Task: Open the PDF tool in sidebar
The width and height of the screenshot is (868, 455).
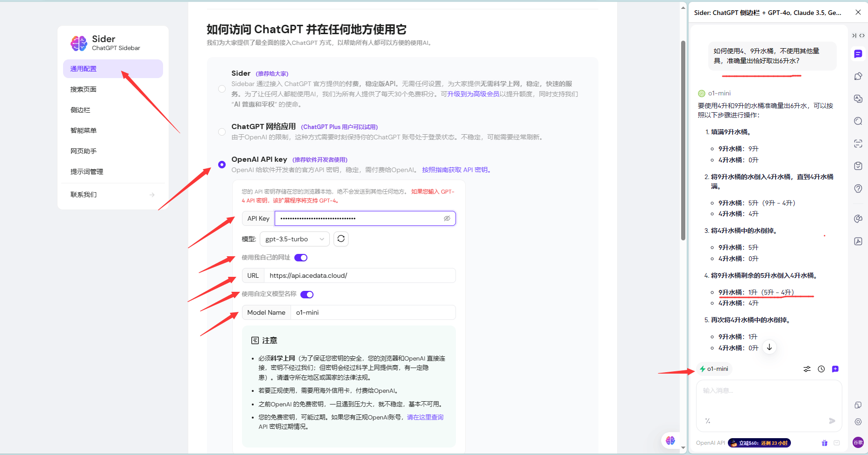Action: 858,241
